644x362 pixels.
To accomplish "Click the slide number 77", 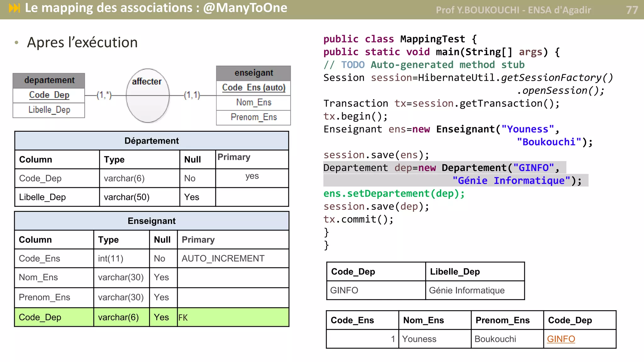I will (632, 10).
